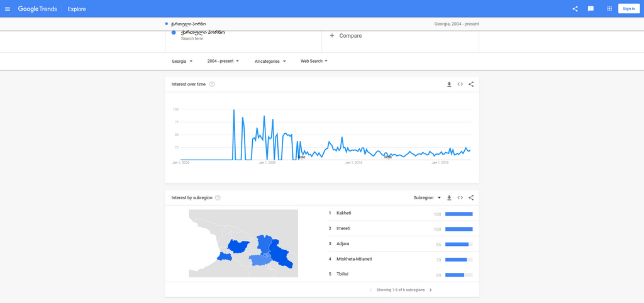Click the share icon in the header
The image size is (644, 303).
click(575, 9)
